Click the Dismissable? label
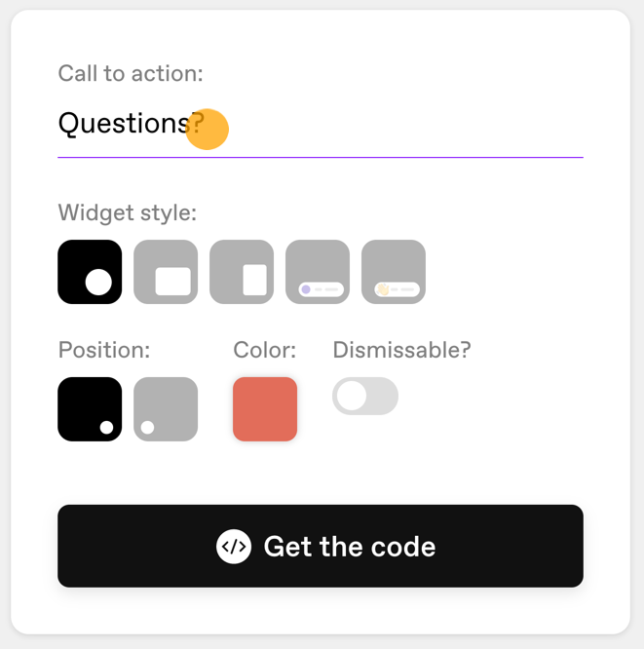The width and height of the screenshot is (644, 649). coord(401,350)
